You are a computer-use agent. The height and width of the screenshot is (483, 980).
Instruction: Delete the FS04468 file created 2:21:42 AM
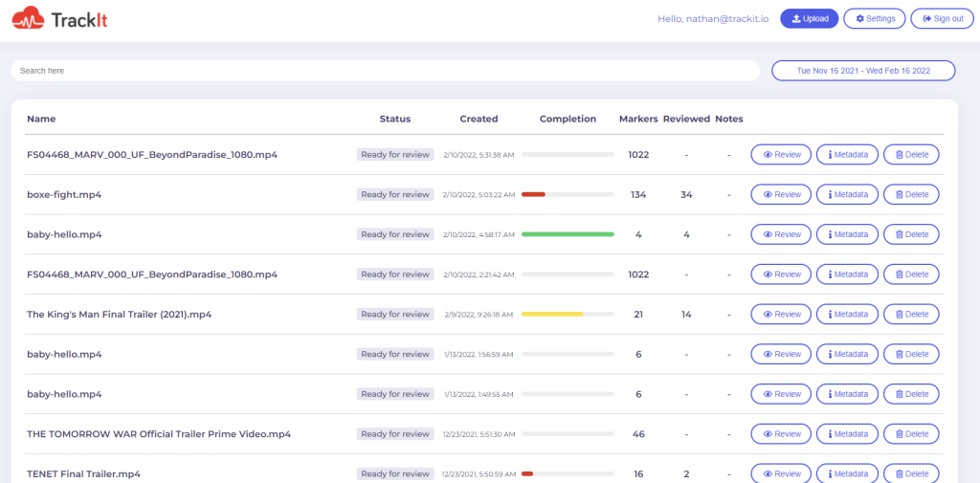911,274
